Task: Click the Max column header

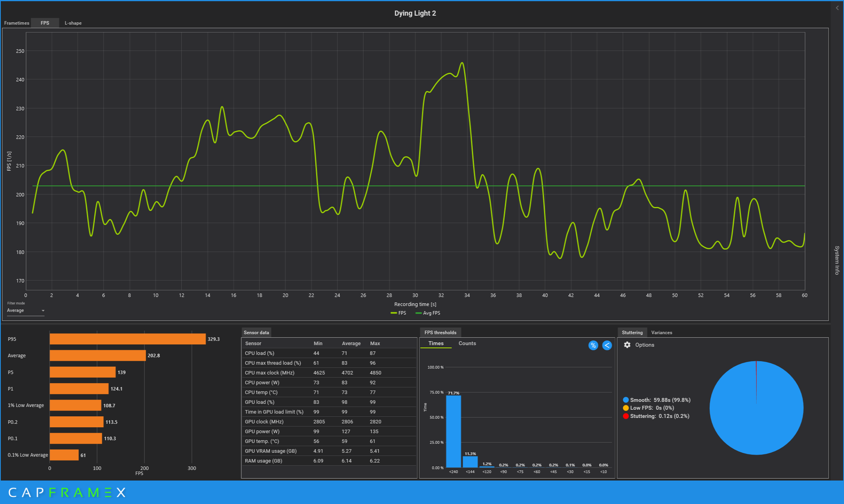Action: (375, 343)
